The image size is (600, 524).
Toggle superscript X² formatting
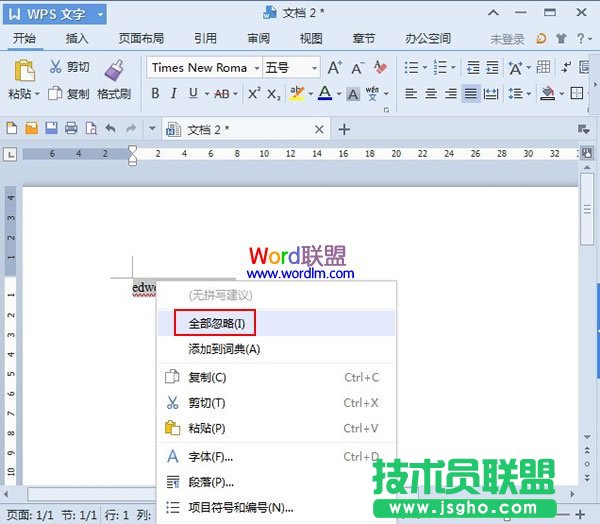[254, 93]
